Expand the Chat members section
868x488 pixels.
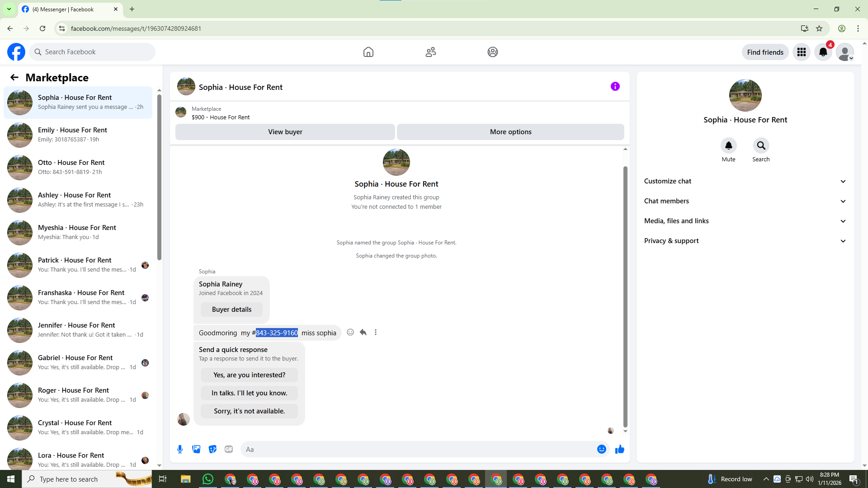pyautogui.click(x=745, y=201)
